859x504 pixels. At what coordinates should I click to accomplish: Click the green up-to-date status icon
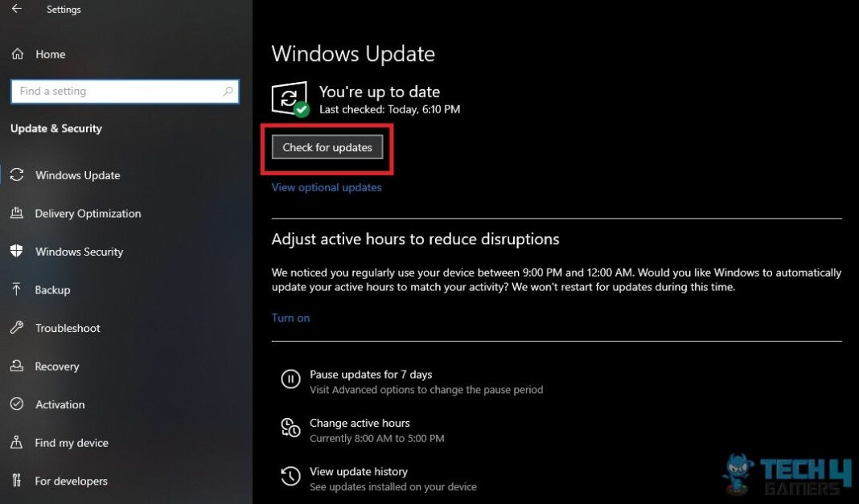point(289,98)
